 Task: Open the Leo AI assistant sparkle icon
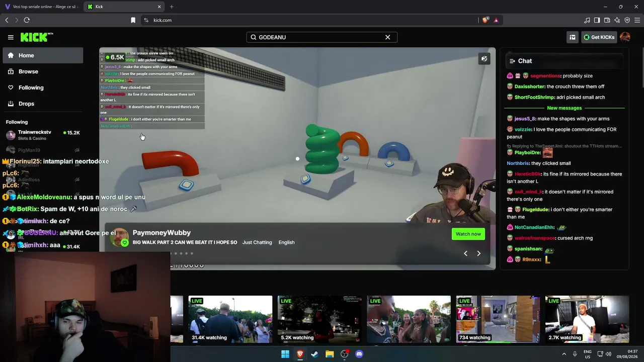click(x=617, y=20)
